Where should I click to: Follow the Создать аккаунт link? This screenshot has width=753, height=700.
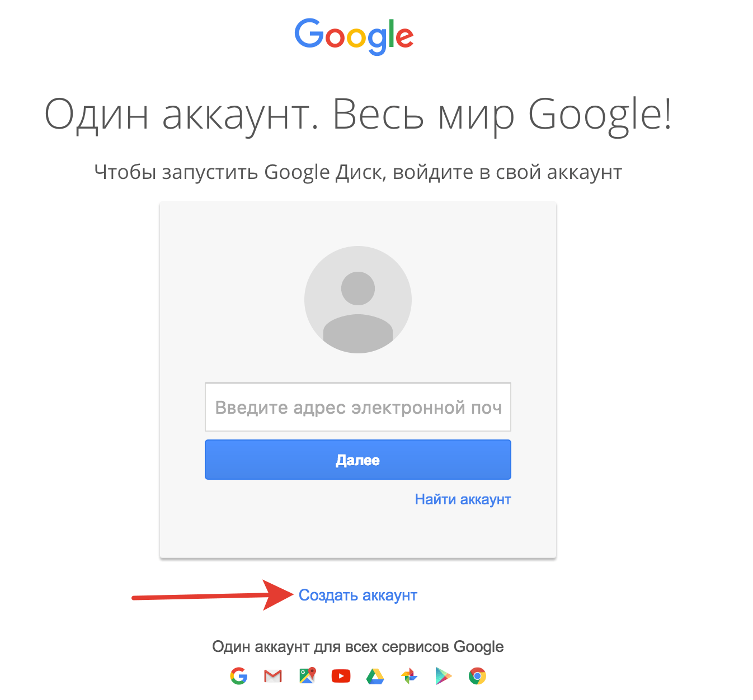tap(358, 595)
